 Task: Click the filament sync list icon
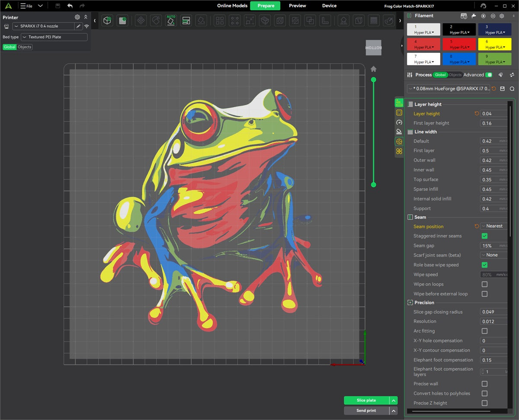point(464,16)
